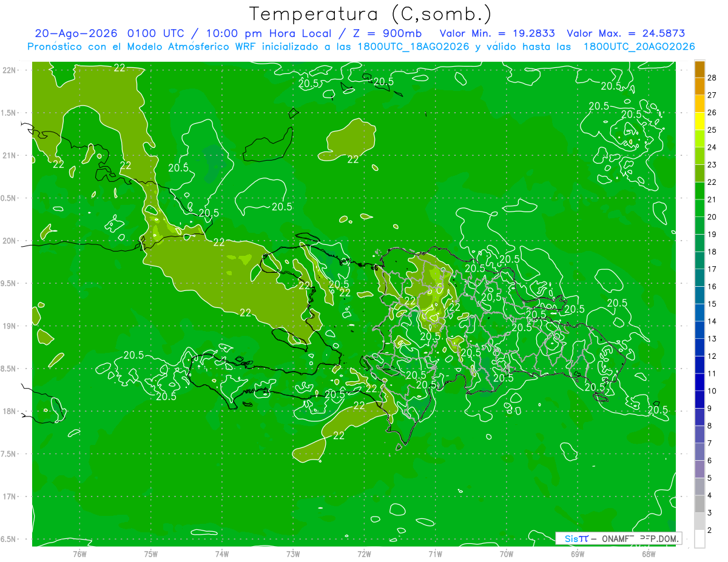Click the "22N" latitude axis label

coord(10,70)
